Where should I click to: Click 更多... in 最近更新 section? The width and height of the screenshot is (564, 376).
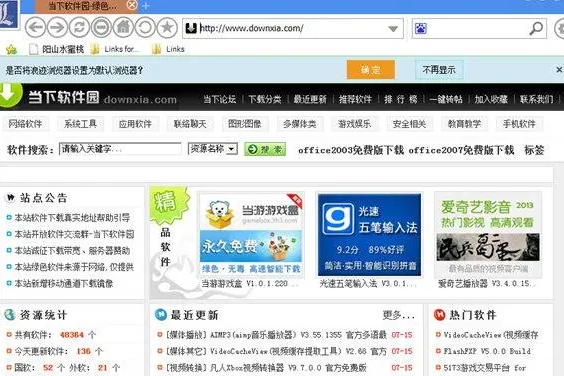[399, 315]
